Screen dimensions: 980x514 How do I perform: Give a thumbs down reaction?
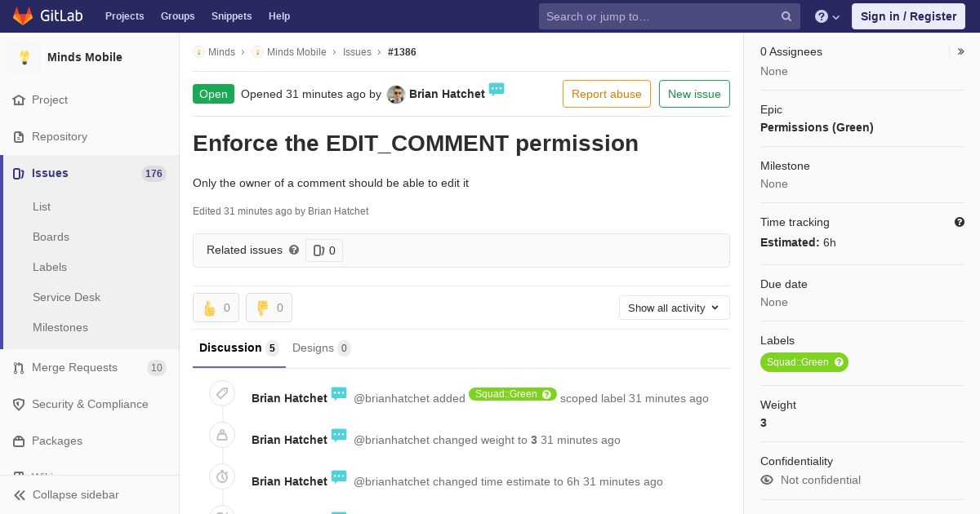click(x=269, y=308)
